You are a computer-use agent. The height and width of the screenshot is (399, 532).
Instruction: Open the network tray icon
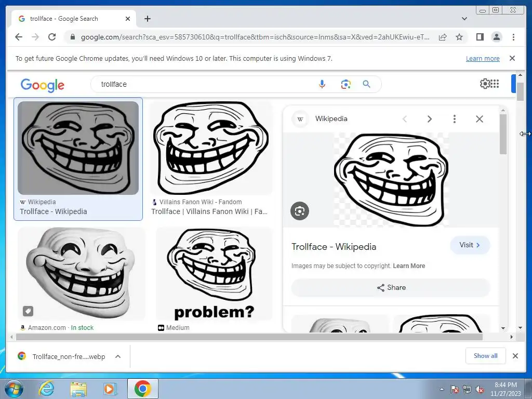[467, 389]
